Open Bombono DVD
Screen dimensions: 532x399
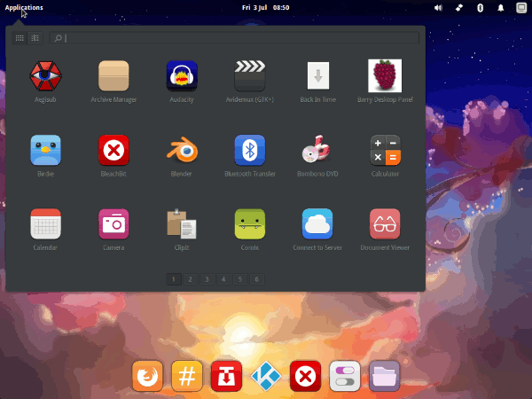tap(317, 150)
